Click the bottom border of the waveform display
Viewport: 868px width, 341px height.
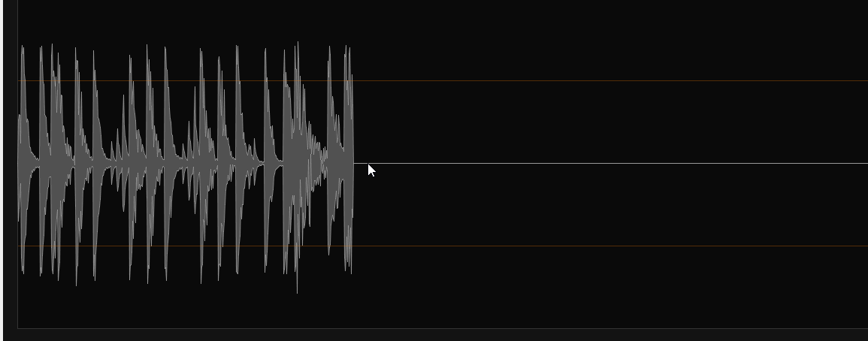[443, 329]
